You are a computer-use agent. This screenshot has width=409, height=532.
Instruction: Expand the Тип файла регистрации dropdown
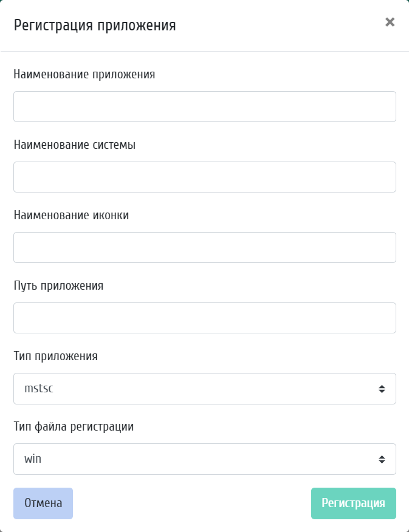coord(204,459)
